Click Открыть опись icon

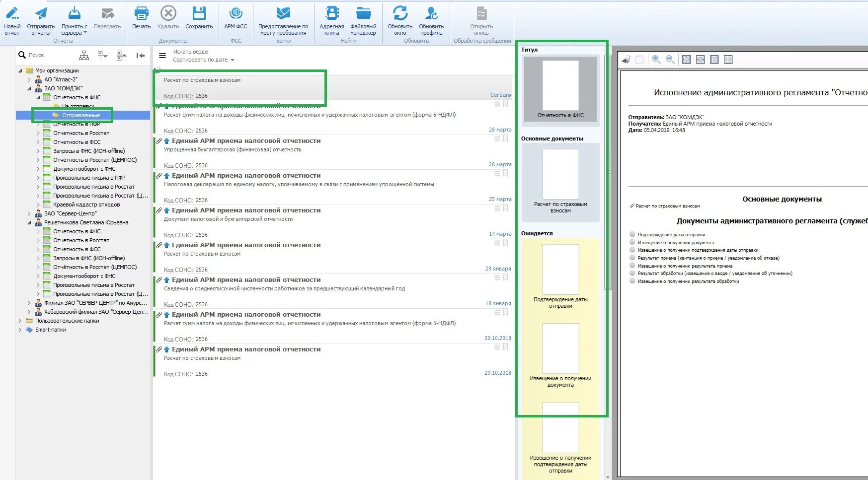(481, 13)
